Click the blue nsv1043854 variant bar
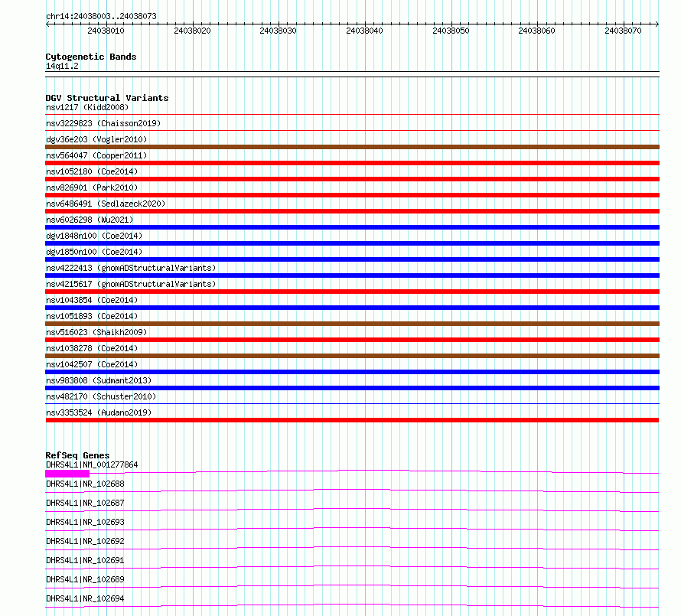 [x=352, y=308]
